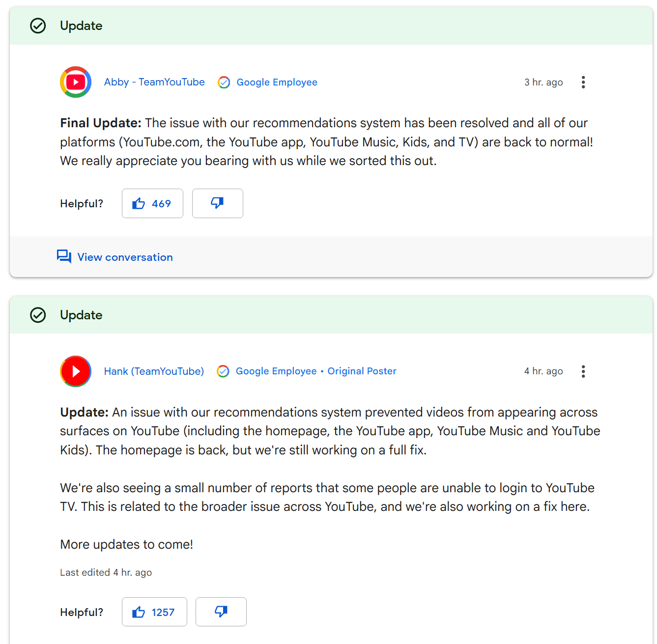Mark Abby's Final Update as not helpful
Image resolution: width=657 pixels, height=644 pixels.
(x=217, y=203)
